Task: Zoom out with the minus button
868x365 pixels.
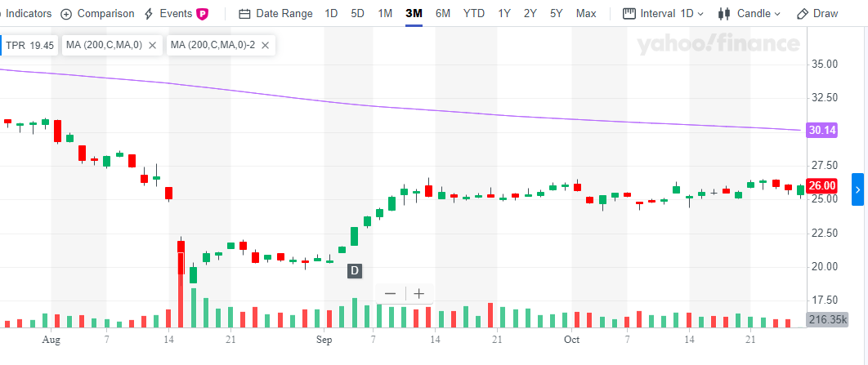Action: (390, 294)
